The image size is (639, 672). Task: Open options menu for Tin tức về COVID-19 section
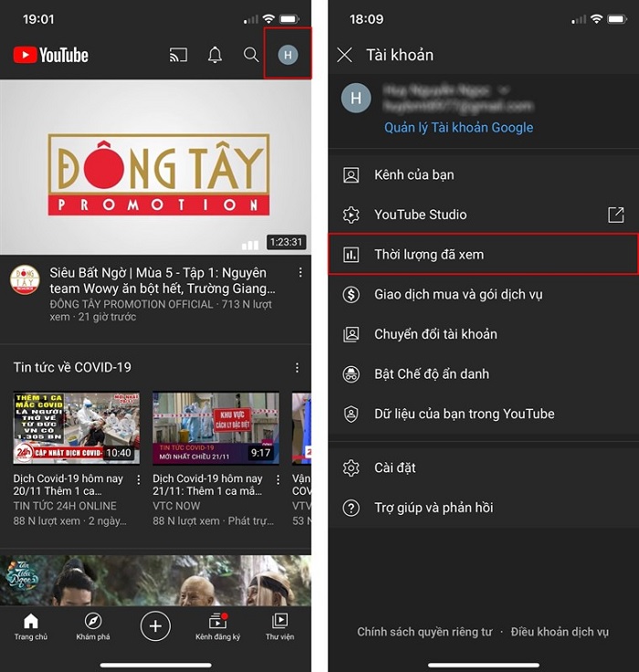point(297,367)
